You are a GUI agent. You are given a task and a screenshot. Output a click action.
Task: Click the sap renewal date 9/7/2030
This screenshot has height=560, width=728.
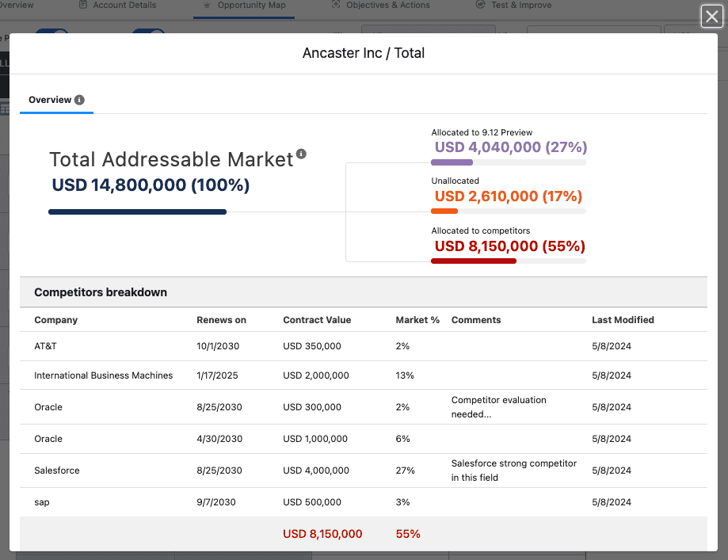click(x=216, y=502)
